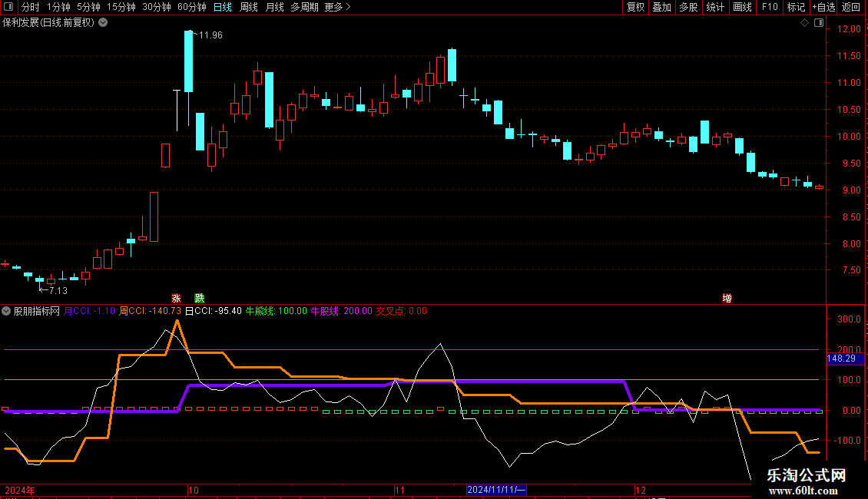Click the 叠加 overlay button
Screen dimensions: 868x499
661,7
